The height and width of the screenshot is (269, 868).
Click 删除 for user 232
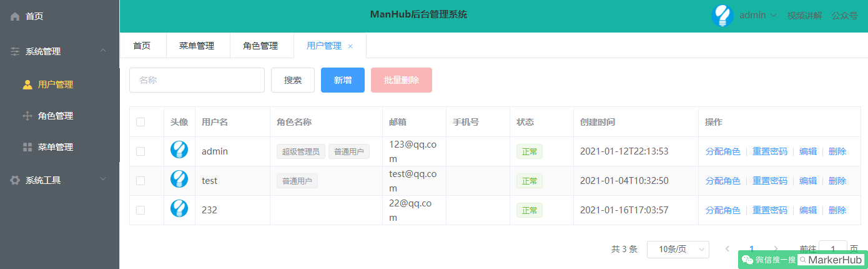coord(837,210)
